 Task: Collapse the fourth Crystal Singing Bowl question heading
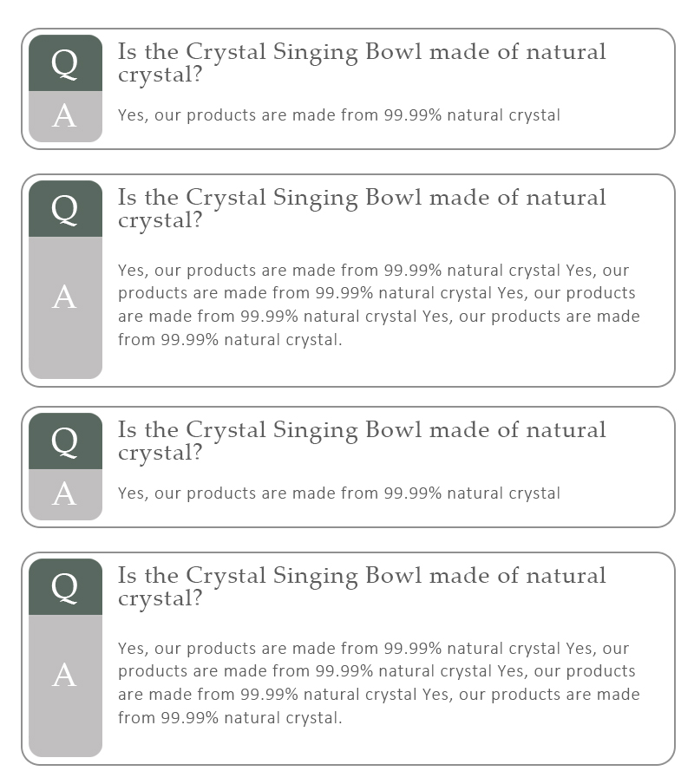[x=362, y=586]
